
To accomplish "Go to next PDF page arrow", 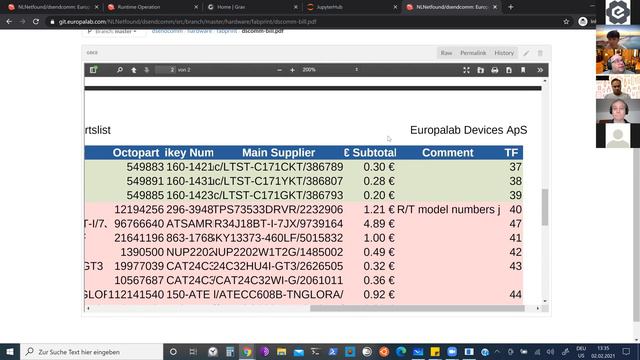I will 147,70.
